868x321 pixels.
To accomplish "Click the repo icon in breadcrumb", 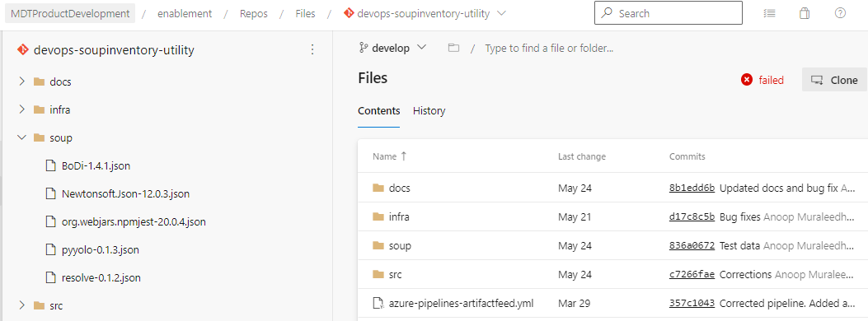I will [349, 14].
